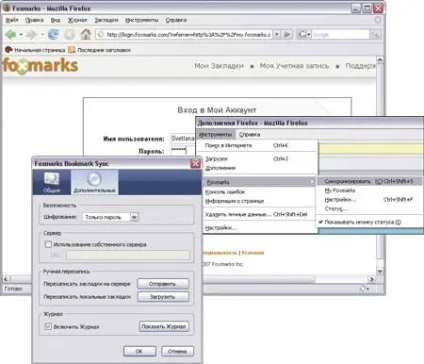Click the Google search box
Screen dimensions: 424x364
tap(341, 34)
